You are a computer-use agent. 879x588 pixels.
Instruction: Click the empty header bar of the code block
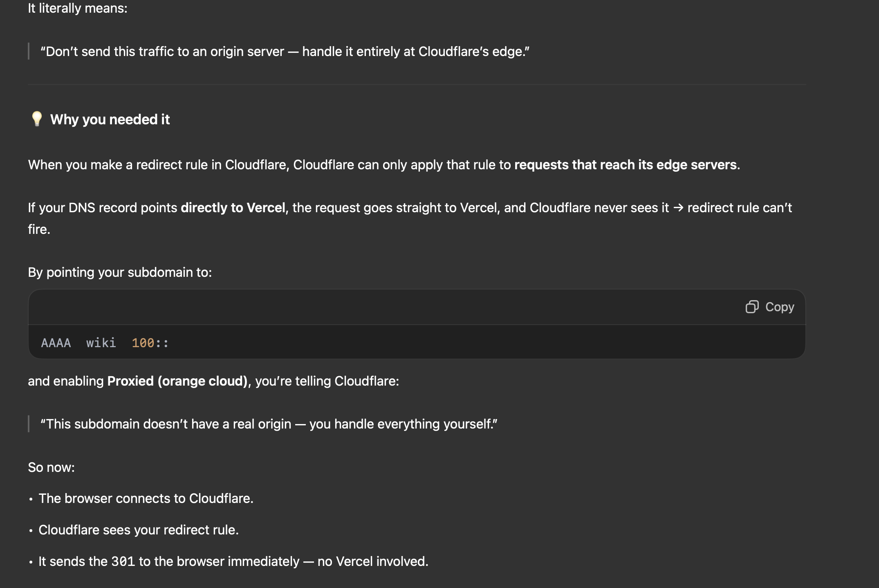click(x=368, y=307)
